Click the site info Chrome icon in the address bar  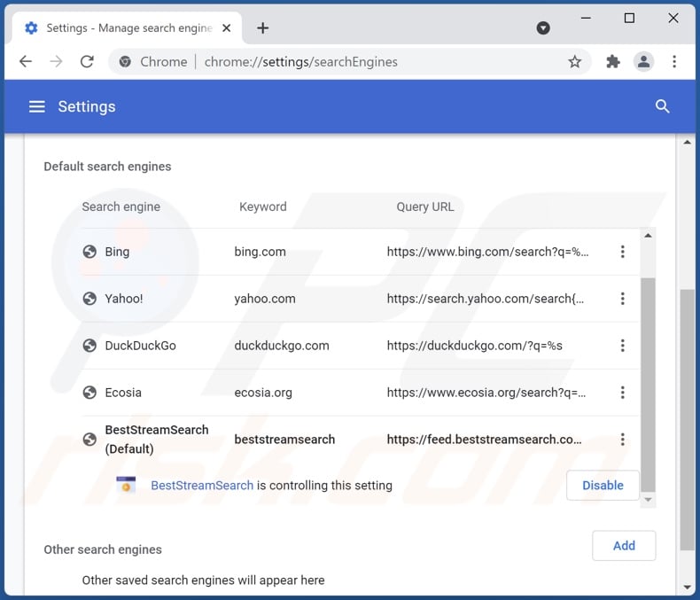pyautogui.click(x=125, y=62)
